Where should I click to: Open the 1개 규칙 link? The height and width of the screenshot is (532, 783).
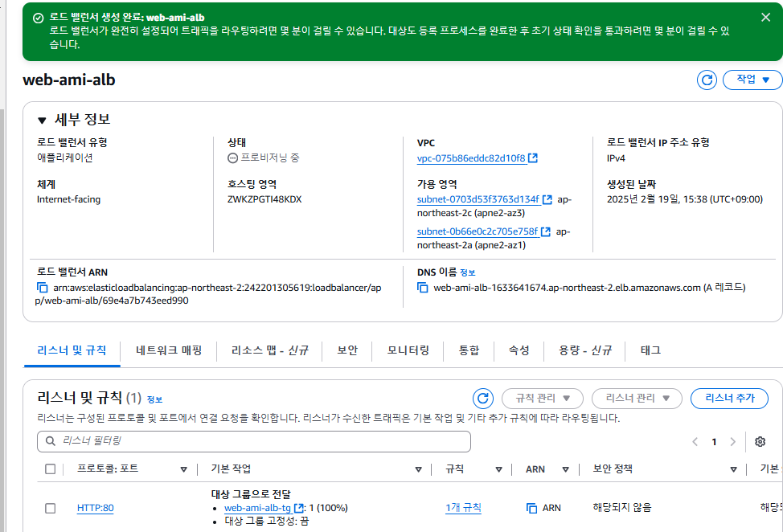463,508
